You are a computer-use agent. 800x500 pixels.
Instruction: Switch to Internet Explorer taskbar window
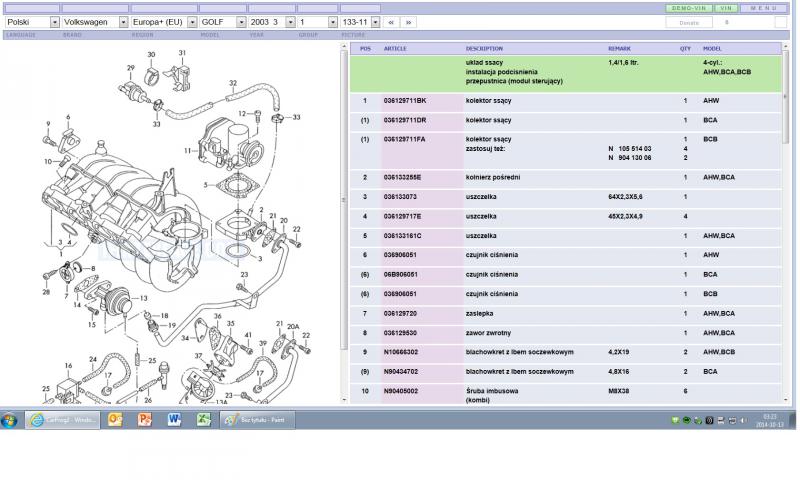pyautogui.click(x=62, y=420)
